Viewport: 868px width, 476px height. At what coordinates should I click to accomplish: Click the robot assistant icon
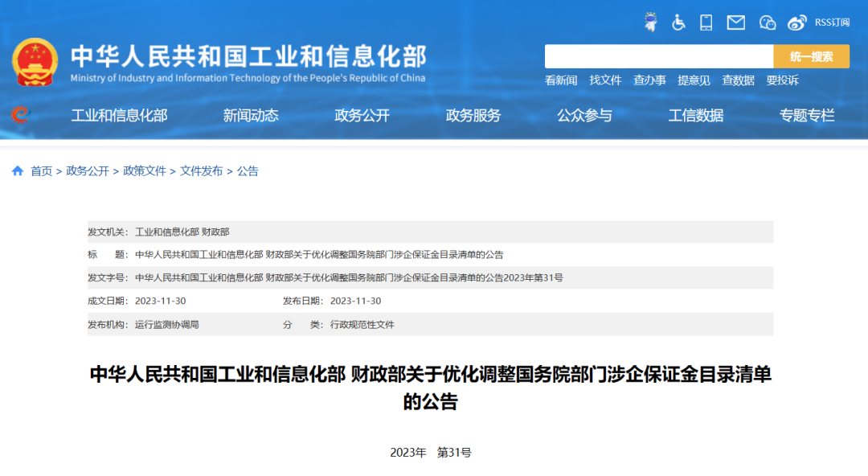click(x=650, y=22)
